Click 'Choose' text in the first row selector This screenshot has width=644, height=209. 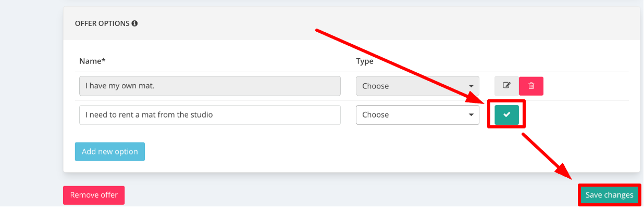click(376, 86)
